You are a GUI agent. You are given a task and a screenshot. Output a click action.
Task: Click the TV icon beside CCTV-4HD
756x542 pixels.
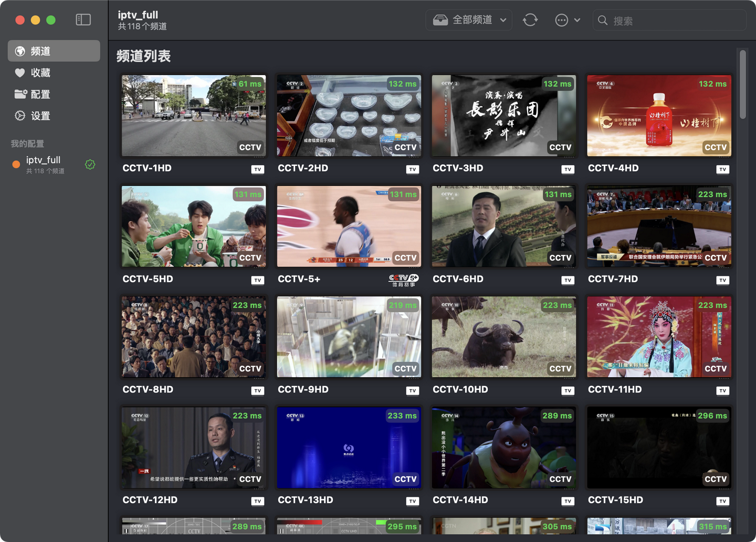pyautogui.click(x=723, y=169)
